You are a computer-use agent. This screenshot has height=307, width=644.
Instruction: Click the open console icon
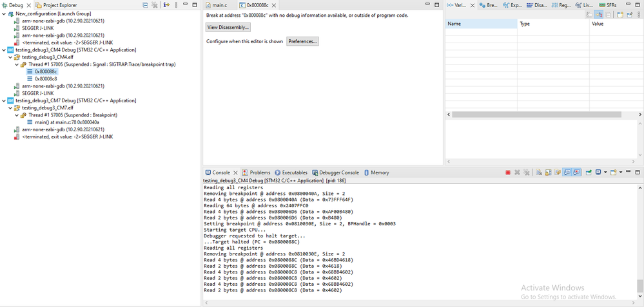click(x=614, y=172)
